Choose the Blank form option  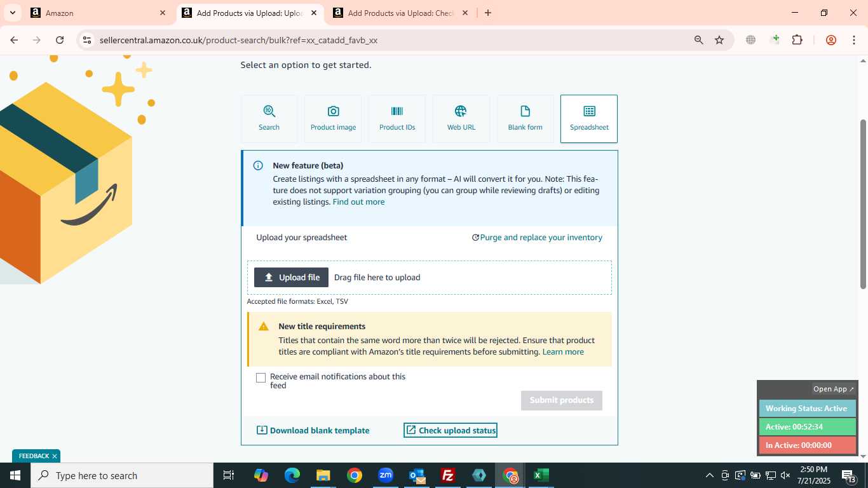pos(526,119)
